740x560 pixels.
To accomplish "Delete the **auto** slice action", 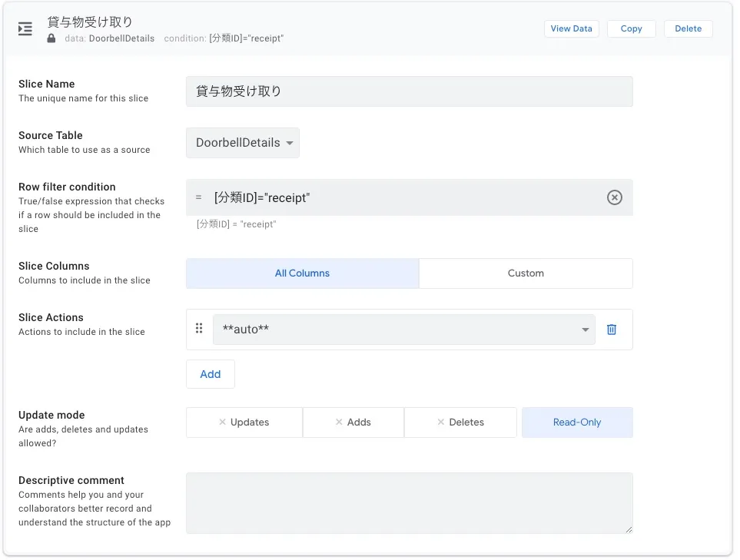I will [612, 329].
